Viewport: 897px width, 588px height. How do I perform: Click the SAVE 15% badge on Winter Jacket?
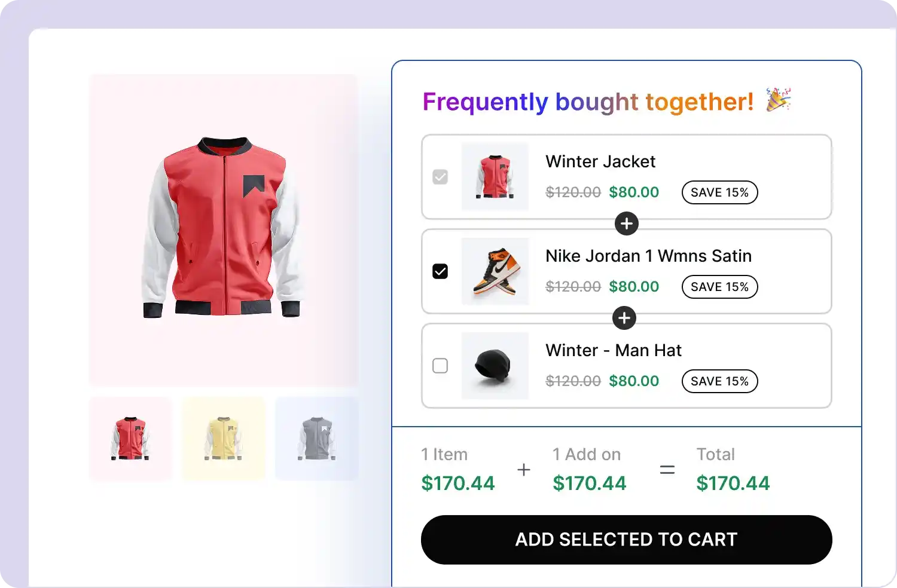(x=719, y=192)
